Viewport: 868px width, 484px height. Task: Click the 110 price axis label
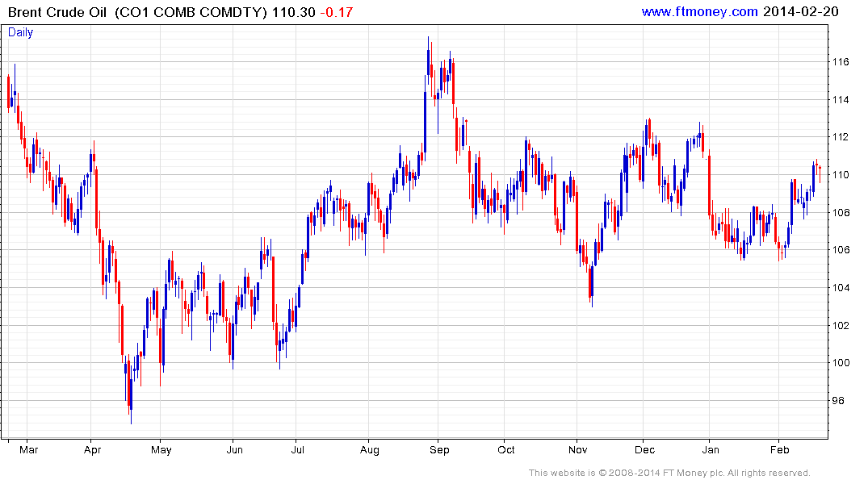pos(841,175)
